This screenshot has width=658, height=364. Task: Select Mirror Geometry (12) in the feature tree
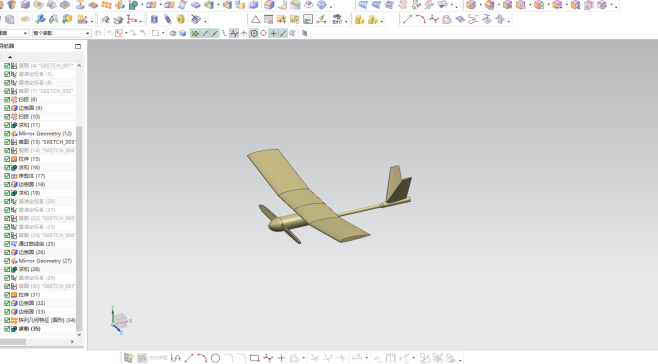click(45, 134)
